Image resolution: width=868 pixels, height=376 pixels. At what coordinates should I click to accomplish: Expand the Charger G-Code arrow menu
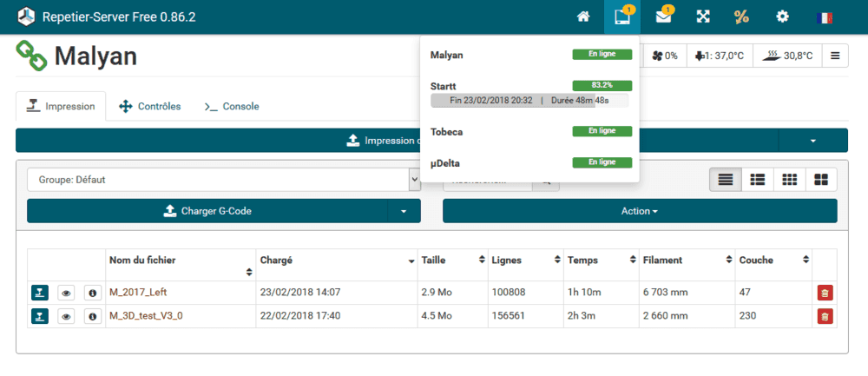404,211
